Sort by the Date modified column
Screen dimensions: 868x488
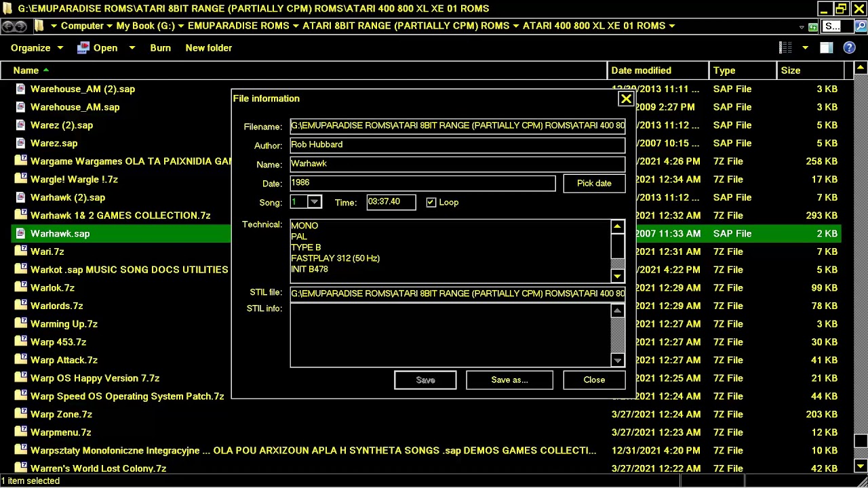coord(658,70)
